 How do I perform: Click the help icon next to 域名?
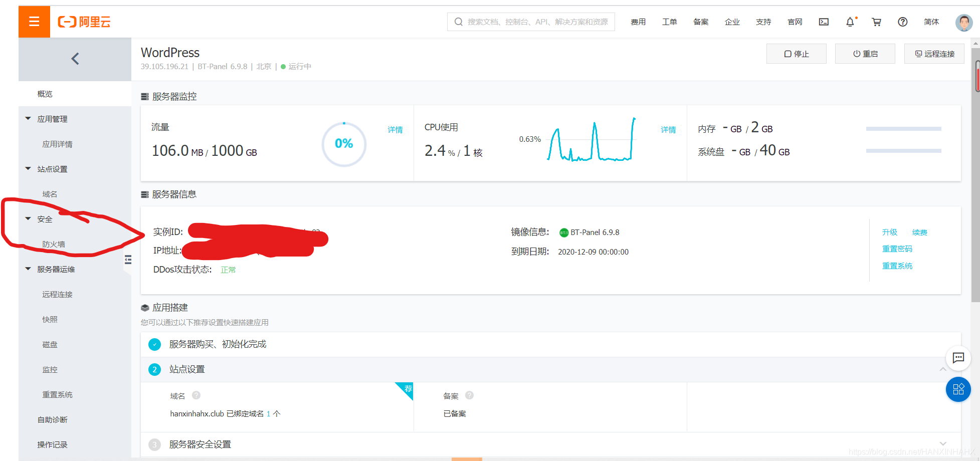click(x=196, y=395)
